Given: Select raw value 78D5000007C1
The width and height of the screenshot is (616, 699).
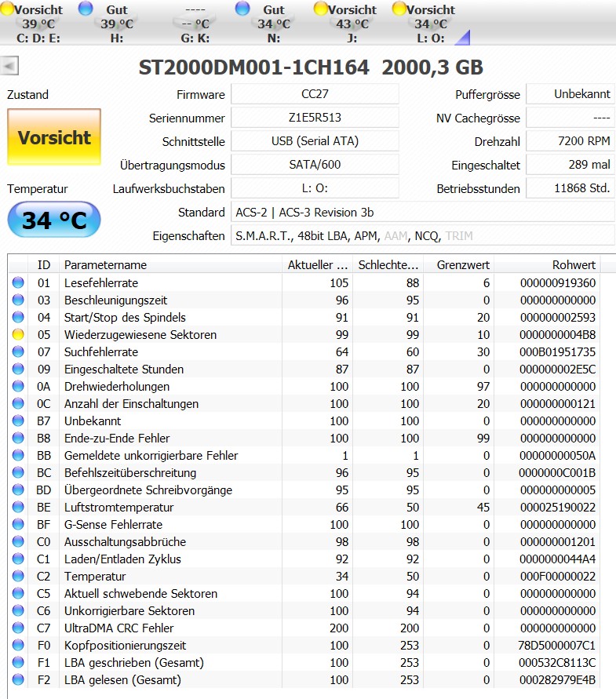Looking at the screenshot, I should pyautogui.click(x=556, y=646).
